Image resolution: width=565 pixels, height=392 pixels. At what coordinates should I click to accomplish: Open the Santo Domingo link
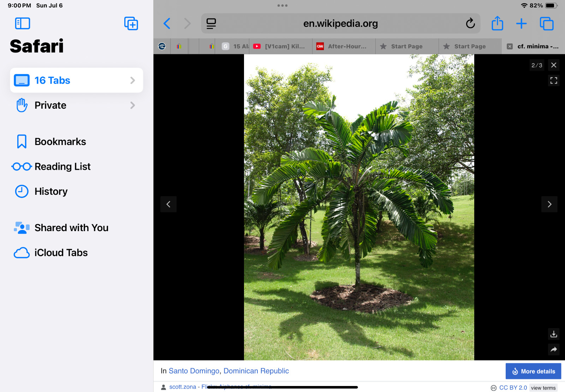tap(194, 371)
